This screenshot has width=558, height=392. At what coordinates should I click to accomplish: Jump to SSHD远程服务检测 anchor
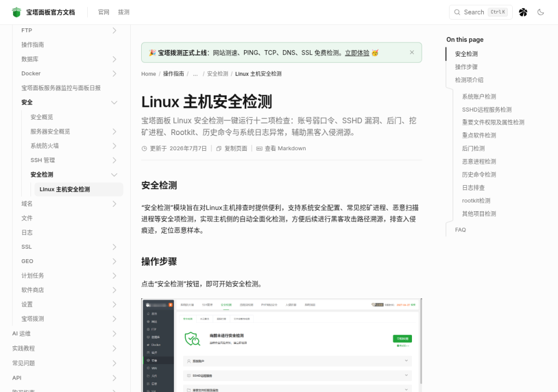(487, 109)
